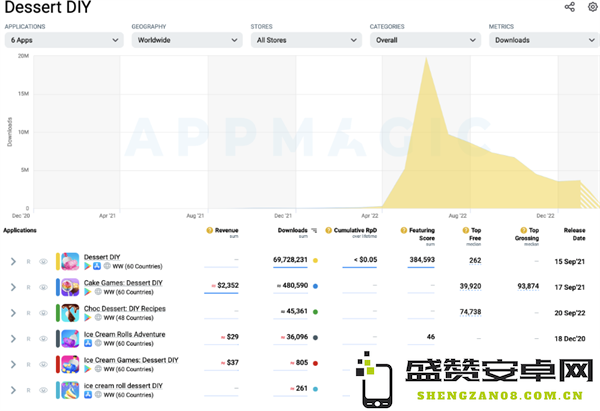This screenshot has width=600, height=411.
Task: Click the R toggle in Cake Games row
Action: pyautogui.click(x=28, y=287)
